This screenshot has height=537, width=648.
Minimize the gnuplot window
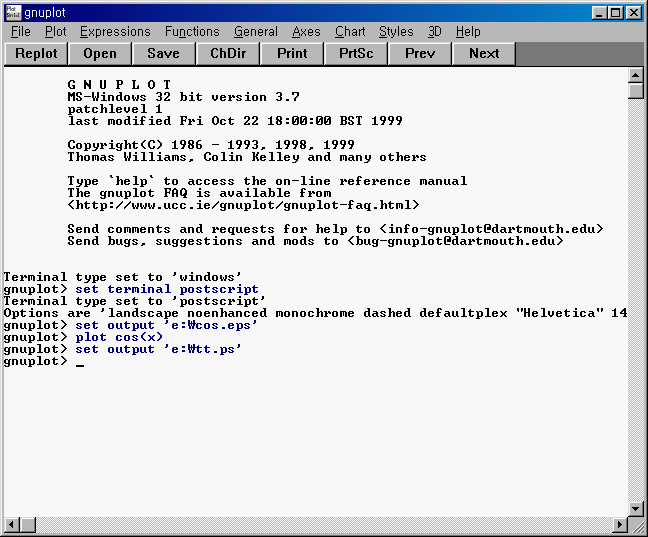click(599, 13)
